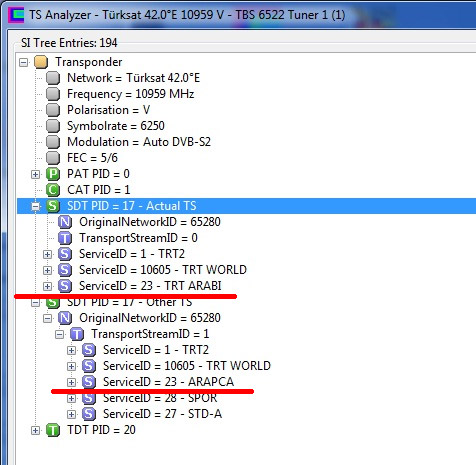Expand ServiceID = 10605 - TRT WORLD under TransportStreamID 1
The height and width of the screenshot is (465, 476).
[71, 366]
